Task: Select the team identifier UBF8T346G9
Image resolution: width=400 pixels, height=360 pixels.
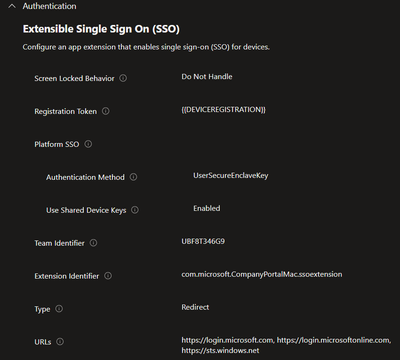Action: coord(203,241)
